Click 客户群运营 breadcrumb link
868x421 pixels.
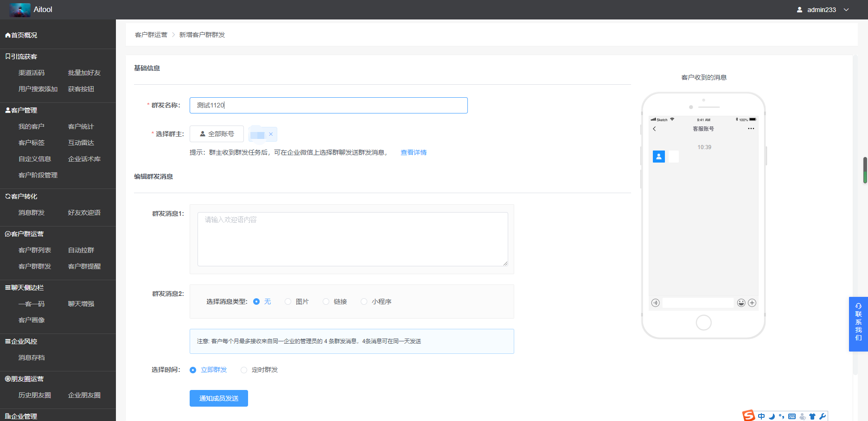click(151, 35)
